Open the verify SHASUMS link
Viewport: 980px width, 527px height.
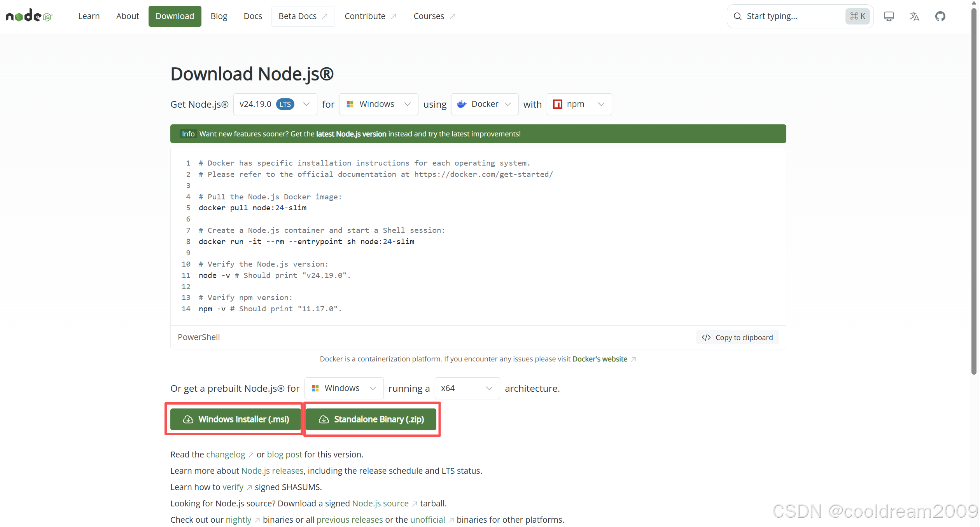coord(233,487)
